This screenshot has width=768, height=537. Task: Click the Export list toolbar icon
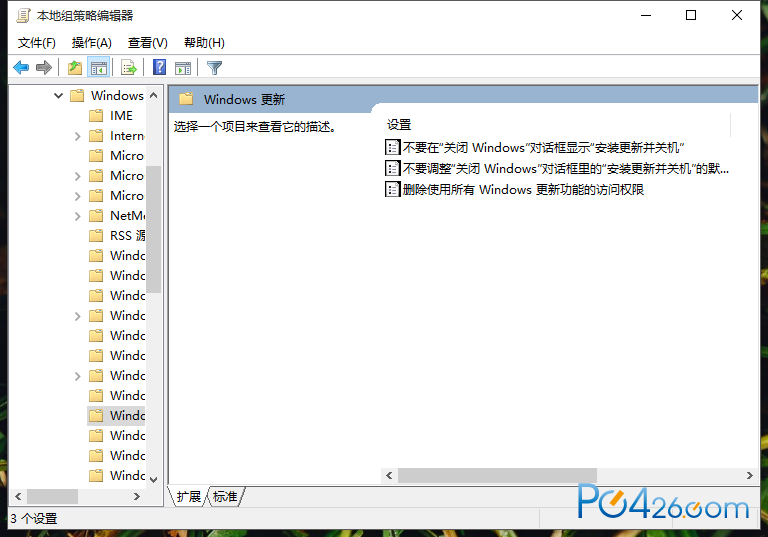tap(129, 67)
